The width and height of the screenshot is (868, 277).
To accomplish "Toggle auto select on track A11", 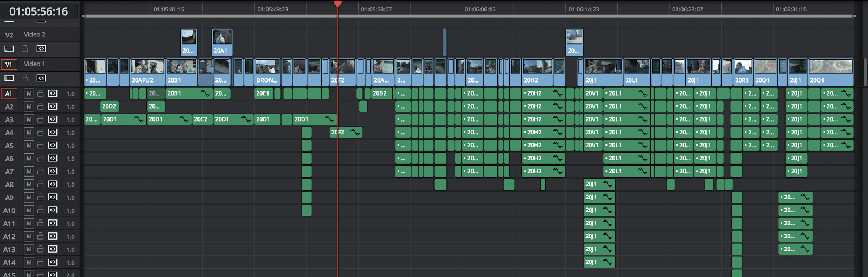I will pyautogui.click(x=53, y=223).
